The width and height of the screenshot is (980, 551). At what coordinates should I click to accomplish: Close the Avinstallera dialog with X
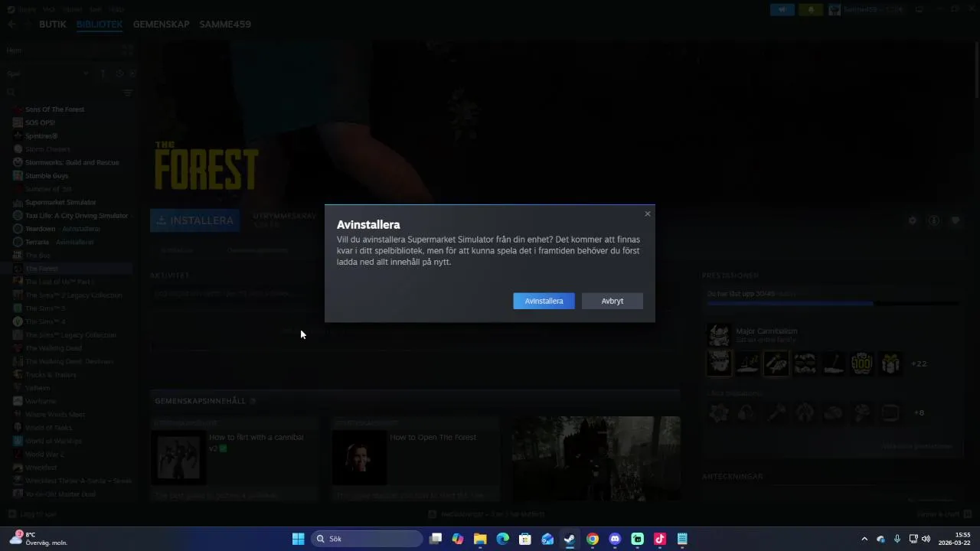[648, 214]
